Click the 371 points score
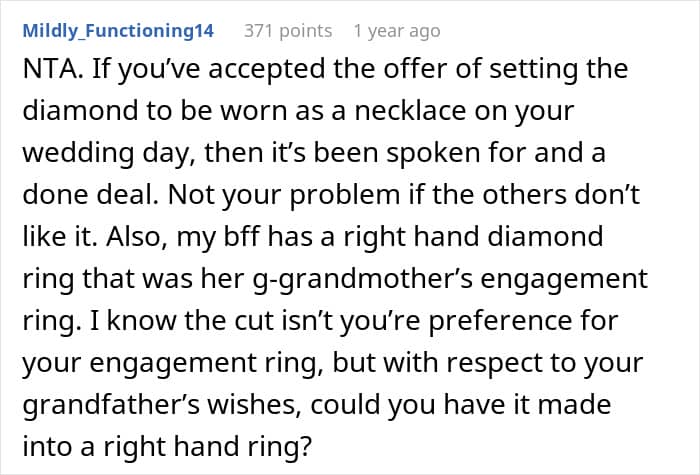700x475 pixels. (x=287, y=31)
